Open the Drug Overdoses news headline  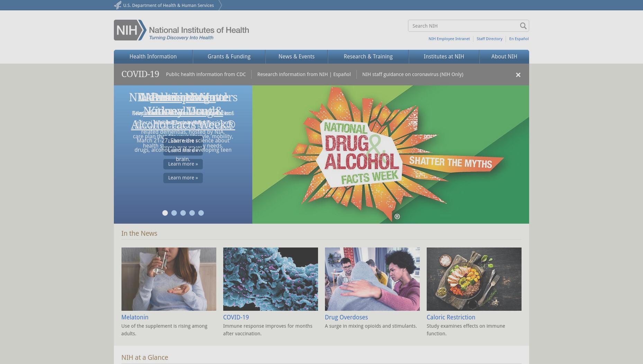point(346,317)
